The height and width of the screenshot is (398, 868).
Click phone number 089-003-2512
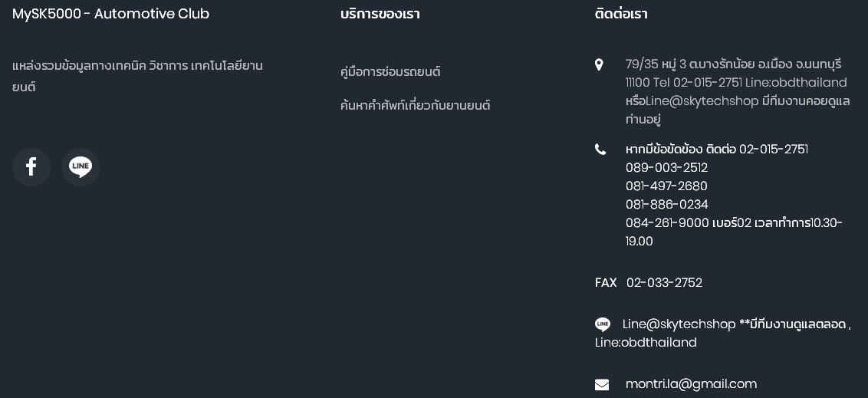click(x=666, y=168)
